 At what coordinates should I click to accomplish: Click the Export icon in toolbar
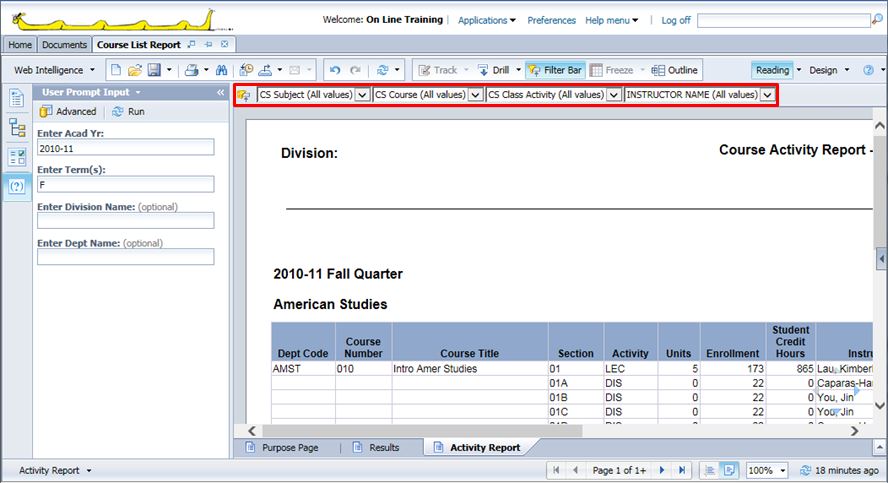(x=265, y=70)
